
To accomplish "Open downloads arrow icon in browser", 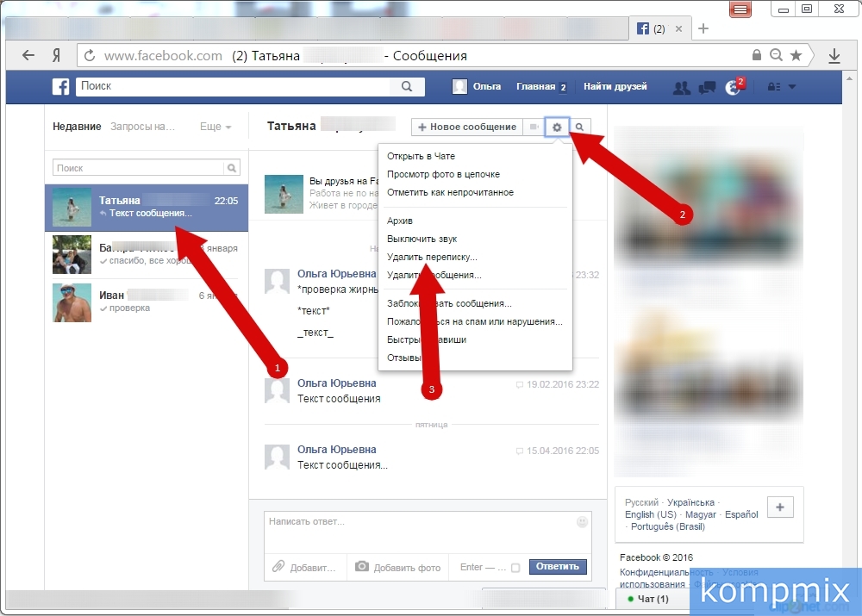I will pyautogui.click(x=834, y=55).
